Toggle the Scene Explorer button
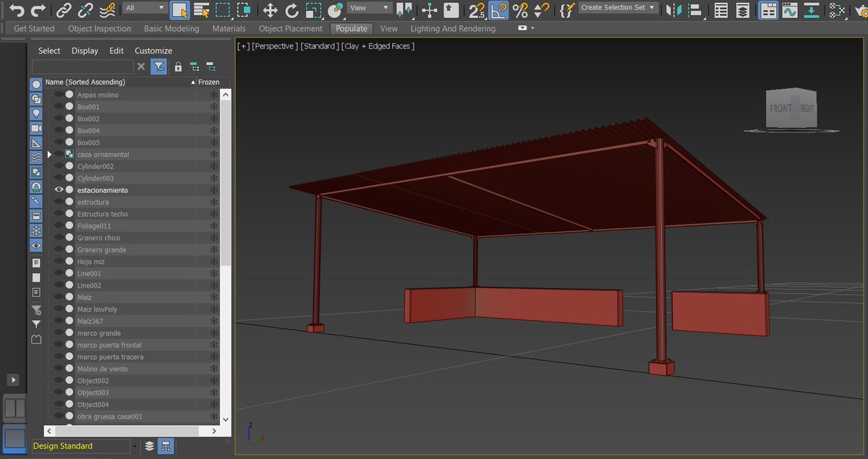Viewport: 868px width, 459px height. click(721, 10)
